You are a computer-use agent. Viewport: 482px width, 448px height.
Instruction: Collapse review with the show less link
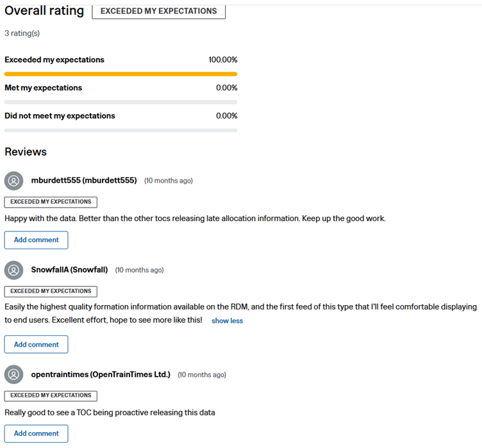(227, 320)
